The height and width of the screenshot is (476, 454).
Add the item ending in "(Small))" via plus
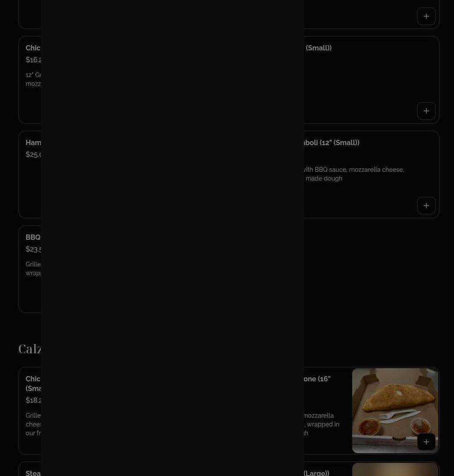(426, 111)
